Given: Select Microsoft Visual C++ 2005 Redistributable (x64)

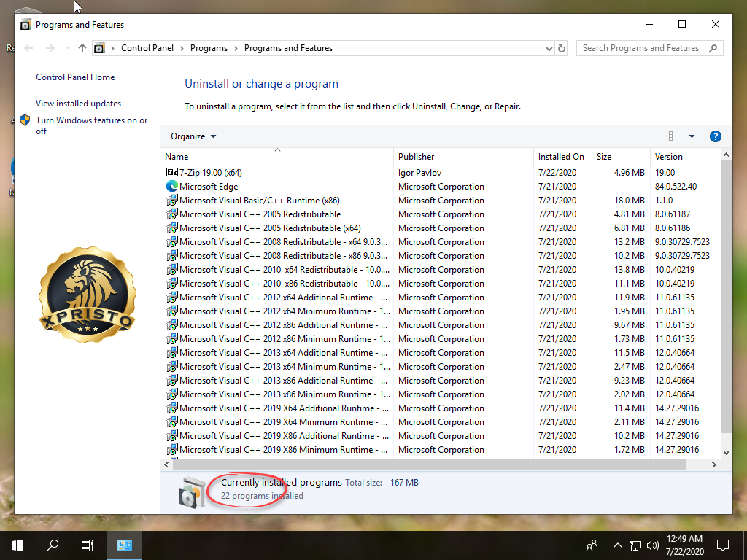Looking at the screenshot, I should (x=441, y=227).
